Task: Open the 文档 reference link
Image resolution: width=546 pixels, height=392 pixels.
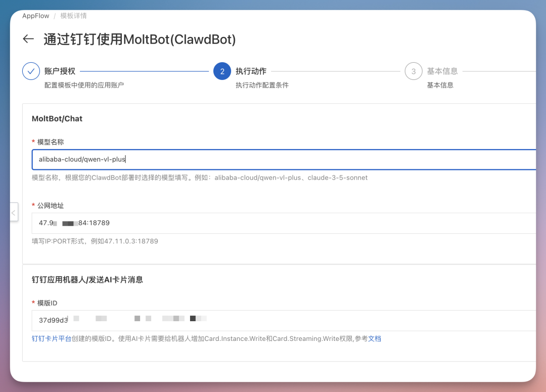Action: (376, 338)
